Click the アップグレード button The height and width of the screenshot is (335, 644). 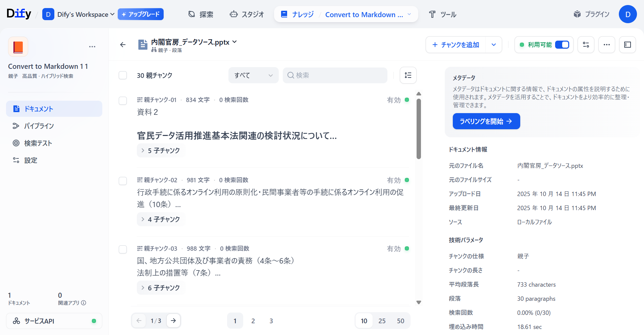click(141, 14)
